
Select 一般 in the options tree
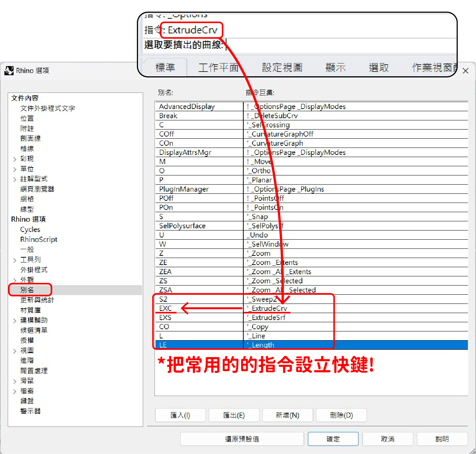click(x=27, y=250)
